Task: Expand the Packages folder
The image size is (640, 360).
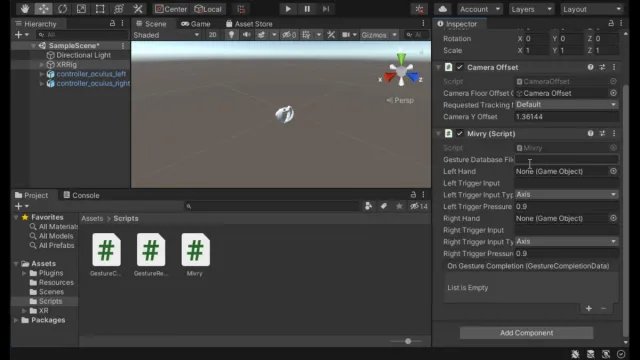Action: point(16,320)
